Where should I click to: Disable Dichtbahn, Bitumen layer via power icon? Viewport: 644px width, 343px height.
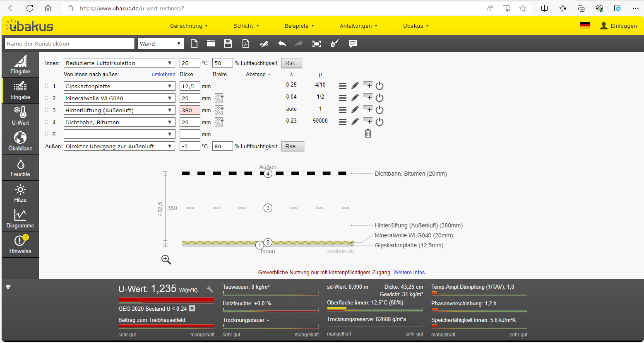pos(380,122)
